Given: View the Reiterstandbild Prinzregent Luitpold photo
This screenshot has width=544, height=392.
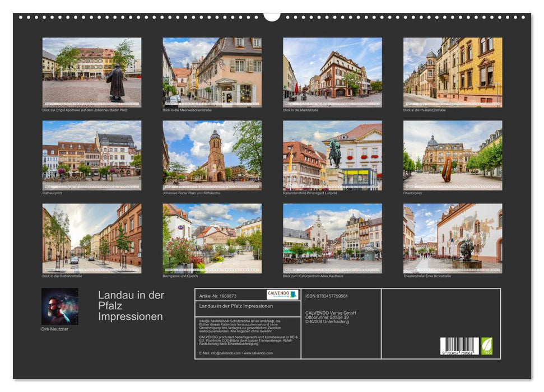Looking at the screenshot, I should [332, 155].
